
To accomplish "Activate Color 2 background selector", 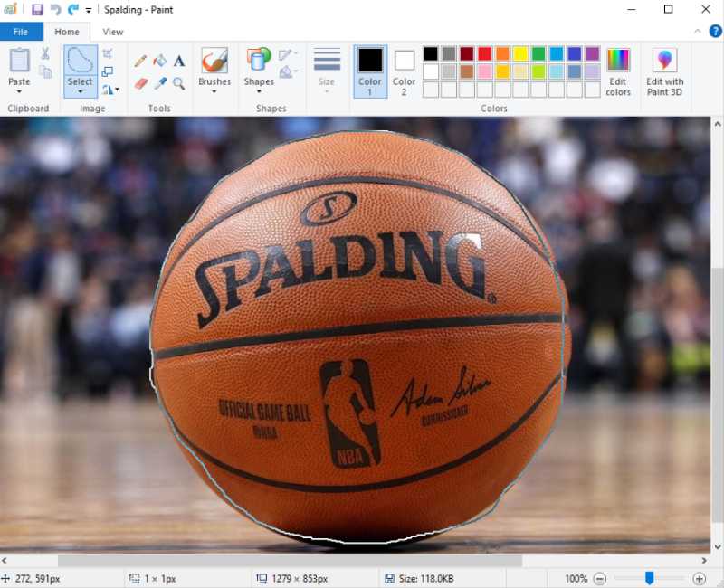I will [404, 71].
